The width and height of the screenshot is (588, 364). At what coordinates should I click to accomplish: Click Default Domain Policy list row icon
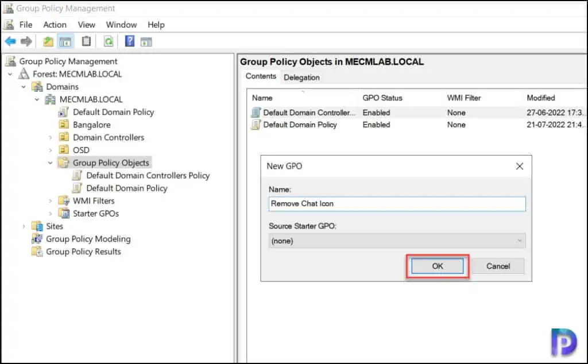(256, 125)
